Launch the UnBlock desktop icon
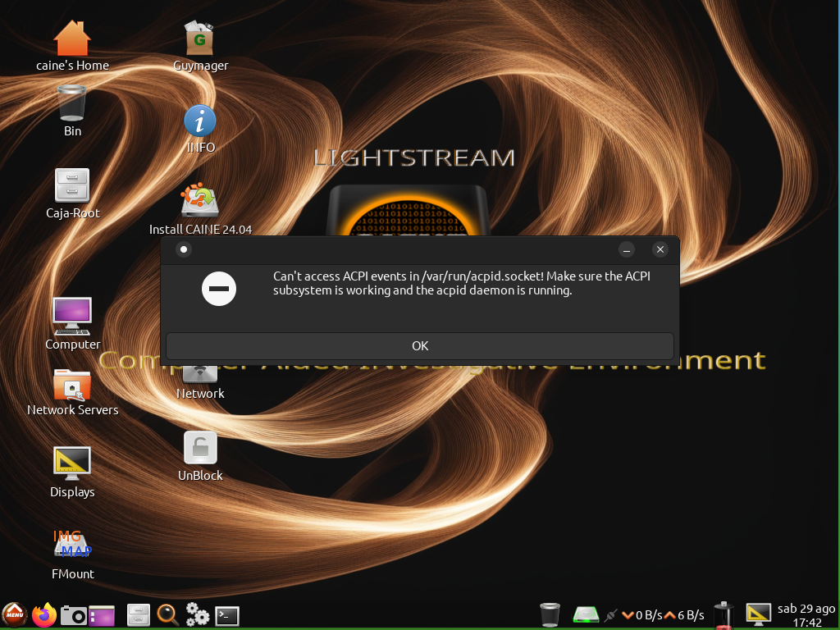Image resolution: width=840 pixels, height=630 pixels. coord(200,456)
